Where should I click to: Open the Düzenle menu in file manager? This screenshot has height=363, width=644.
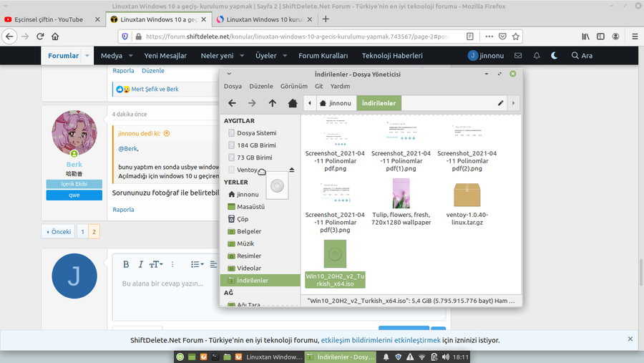(x=260, y=87)
